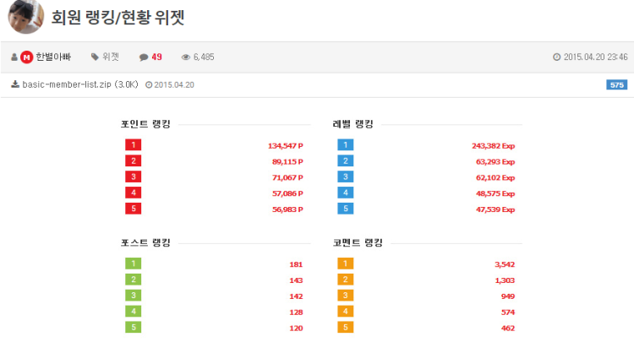Click the download icon for attachment
The height and width of the screenshot is (364, 634).
15,84
